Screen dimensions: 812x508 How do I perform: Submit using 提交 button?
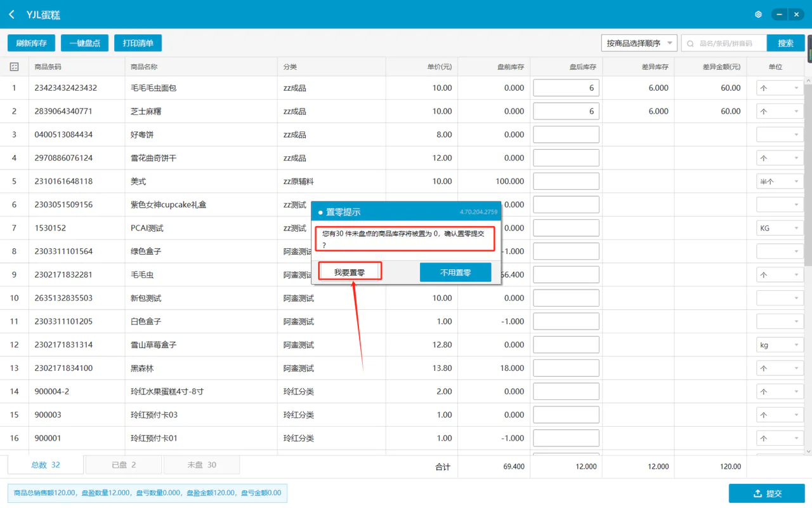(766, 493)
